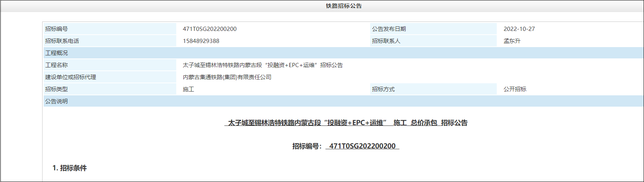Click the 1. 招标条件 heading
The width and height of the screenshot is (644, 182).
point(70,168)
